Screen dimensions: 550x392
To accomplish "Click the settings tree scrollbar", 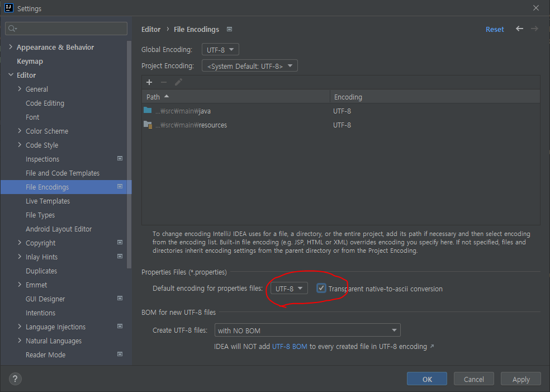I will pyautogui.click(x=129, y=154).
